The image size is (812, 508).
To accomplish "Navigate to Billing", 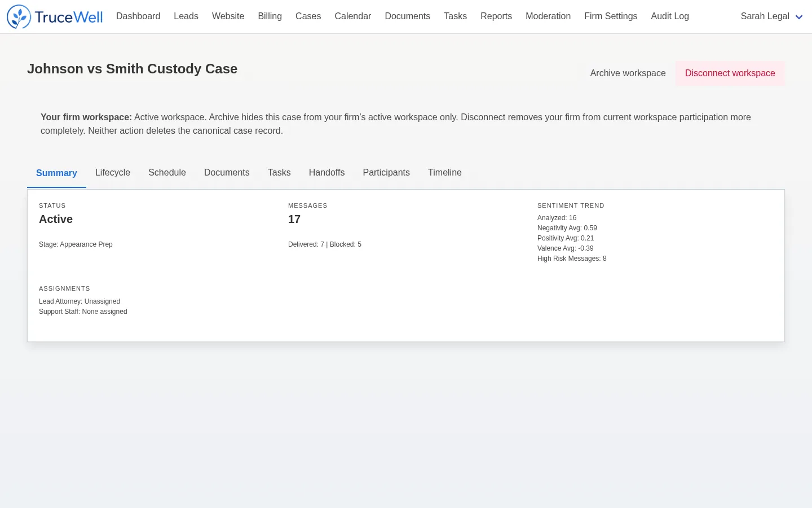I will pyautogui.click(x=270, y=16).
